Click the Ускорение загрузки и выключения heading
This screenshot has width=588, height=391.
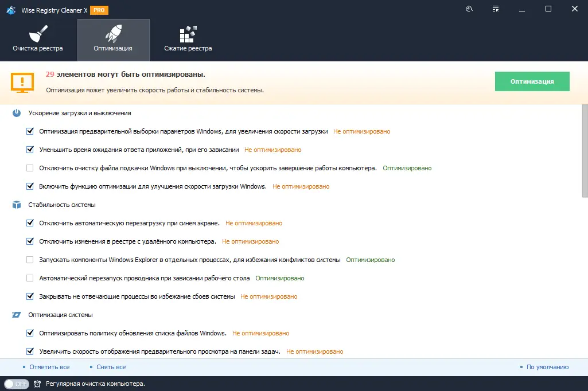coord(80,113)
